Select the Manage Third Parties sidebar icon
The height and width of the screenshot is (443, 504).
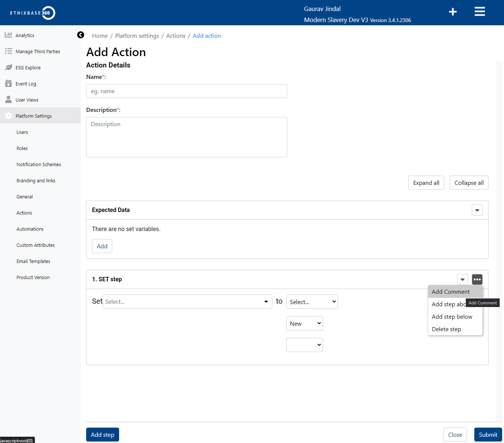pos(8,51)
